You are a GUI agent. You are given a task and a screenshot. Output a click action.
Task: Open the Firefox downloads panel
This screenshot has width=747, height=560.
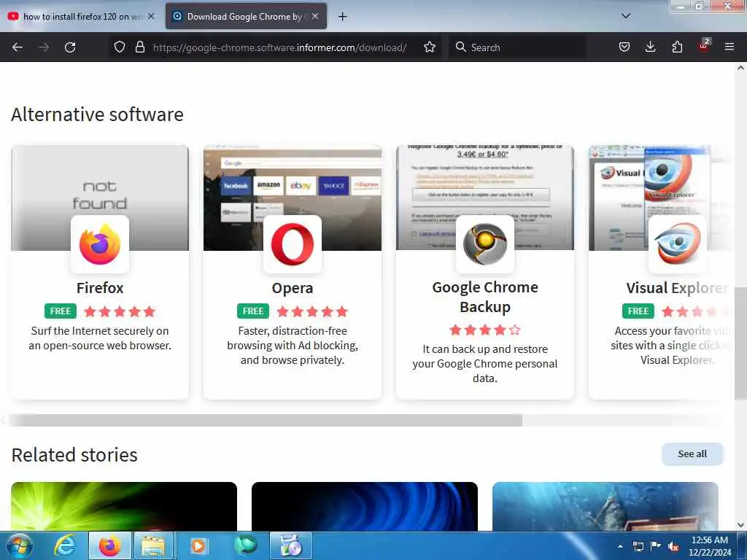coord(650,47)
